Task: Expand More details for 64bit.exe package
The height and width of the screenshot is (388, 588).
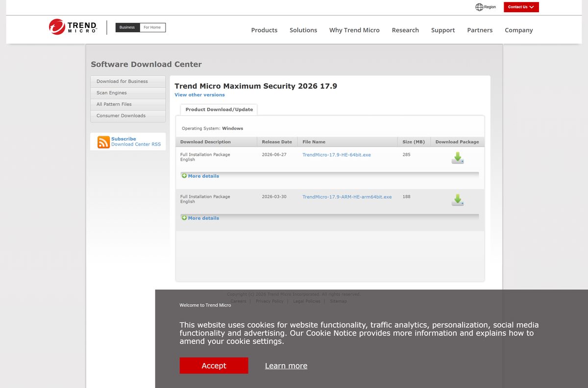Action: coord(200,176)
